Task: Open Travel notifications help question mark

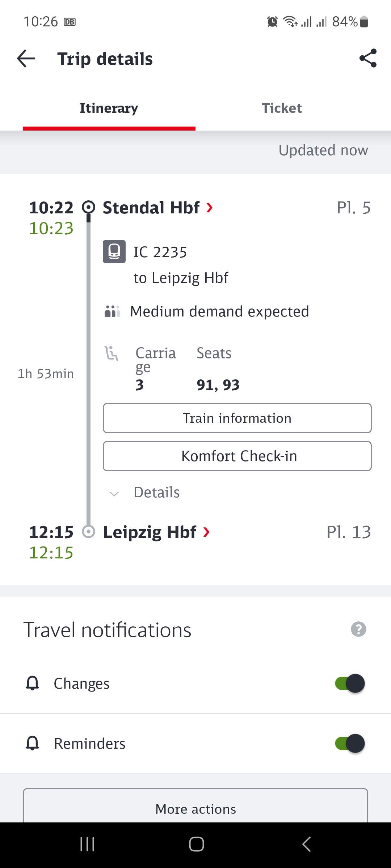Action: click(x=358, y=629)
